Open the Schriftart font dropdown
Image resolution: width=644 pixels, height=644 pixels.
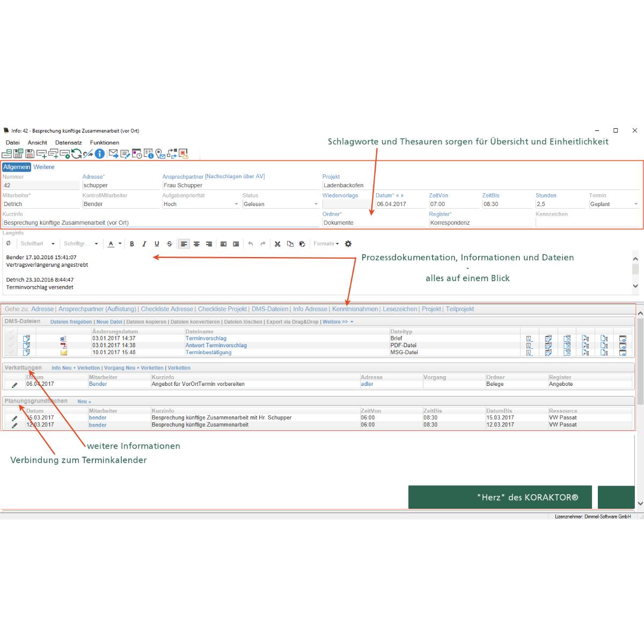click(38, 244)
